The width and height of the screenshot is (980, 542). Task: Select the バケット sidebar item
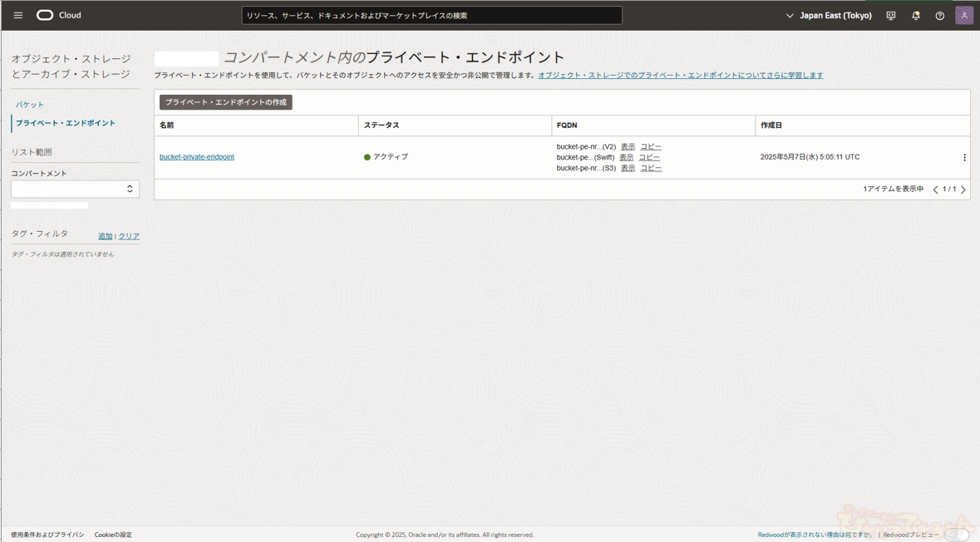(x=30, y=105)
